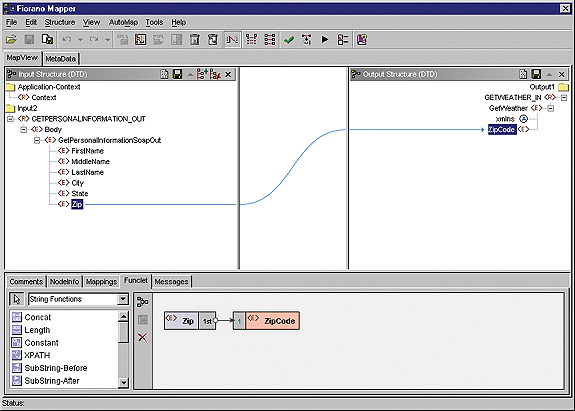The width and height of the screenshot is (575, 411).
Task: Switch to the NodeInfo tab
Action: click(x=64, y=282)
